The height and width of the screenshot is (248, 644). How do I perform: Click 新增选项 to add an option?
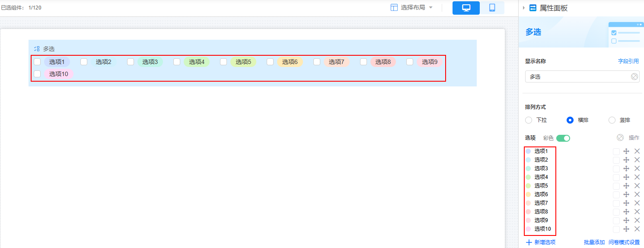click(541, 242)
